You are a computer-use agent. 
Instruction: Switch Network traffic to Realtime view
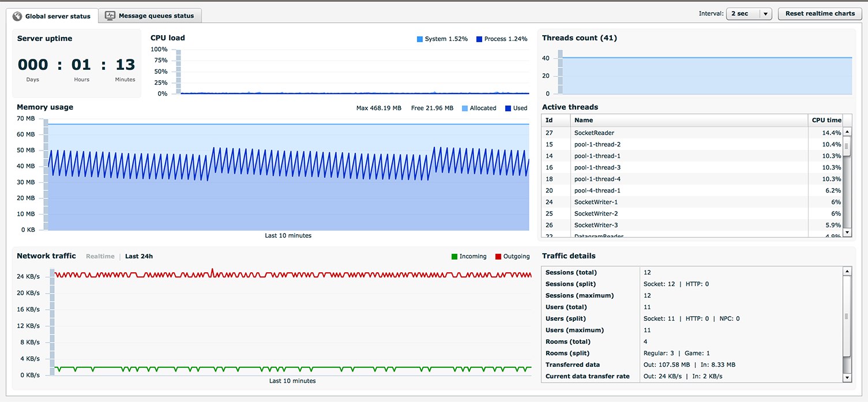pyautogui.click(x=100, y=256)
